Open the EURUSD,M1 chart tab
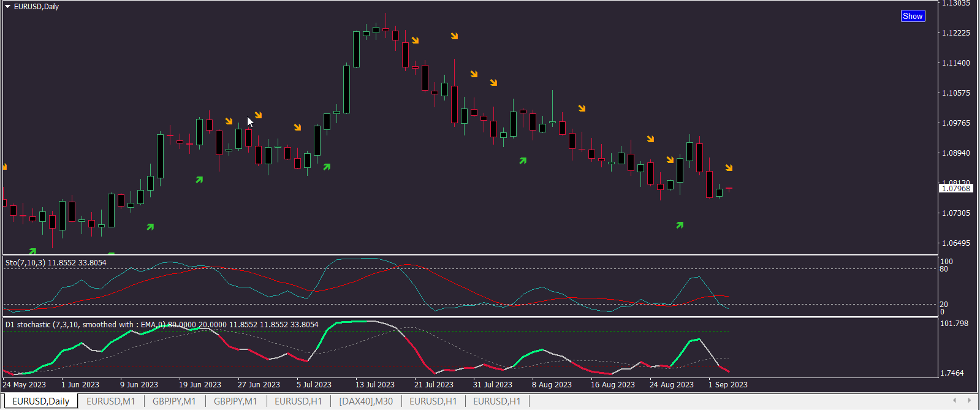Image resolution: width=980 pixels, height=410 pixels. pos(111,401)
